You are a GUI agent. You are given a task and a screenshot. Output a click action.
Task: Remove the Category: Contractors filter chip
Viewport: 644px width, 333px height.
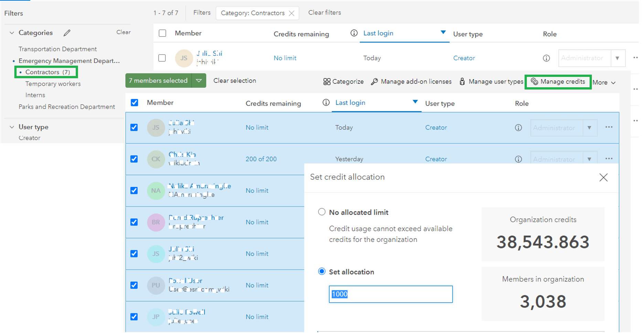[292, 13]
